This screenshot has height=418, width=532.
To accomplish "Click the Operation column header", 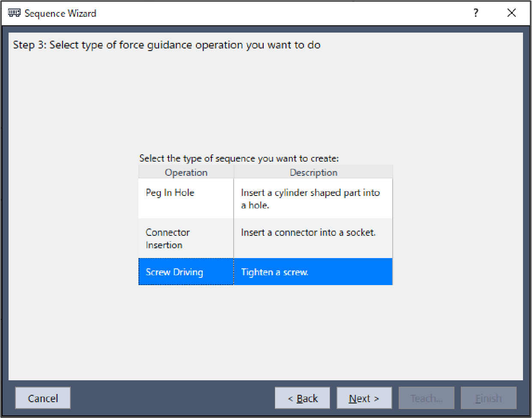I will pos(186,172).
